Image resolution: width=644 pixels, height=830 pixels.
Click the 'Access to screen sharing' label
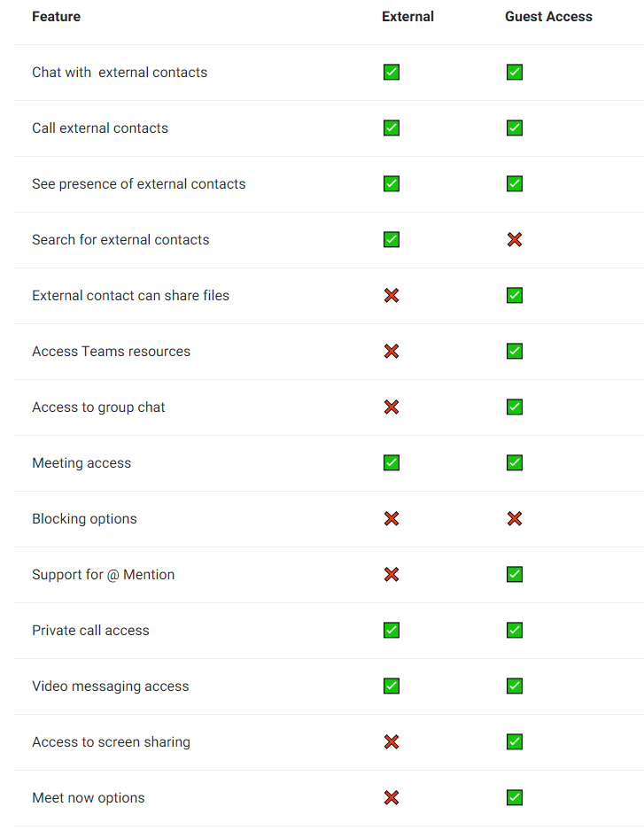coord(111,742)
